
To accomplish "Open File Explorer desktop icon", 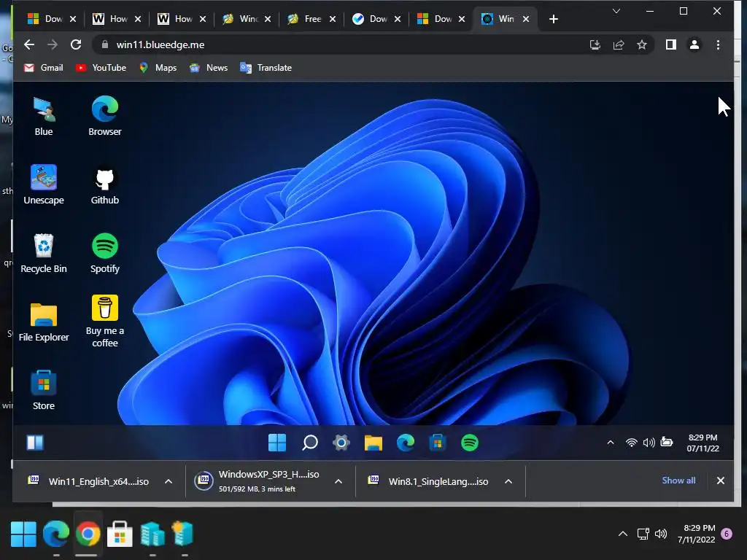I will [x=44, y=322].
